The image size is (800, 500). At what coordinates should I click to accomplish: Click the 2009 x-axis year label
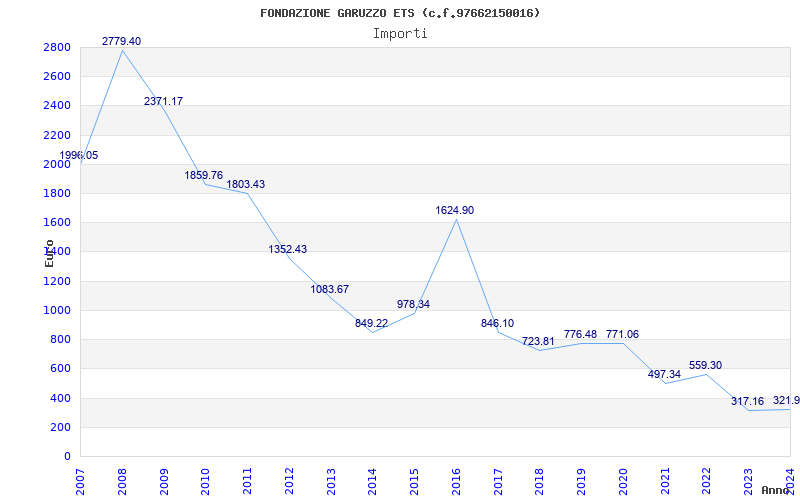point(164,482)
